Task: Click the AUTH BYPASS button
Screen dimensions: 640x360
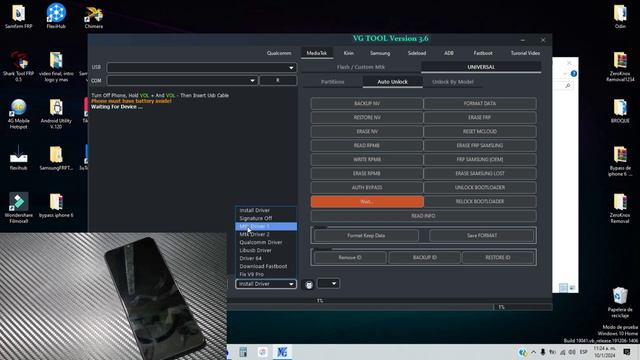Action: click(x=367, y=187)
